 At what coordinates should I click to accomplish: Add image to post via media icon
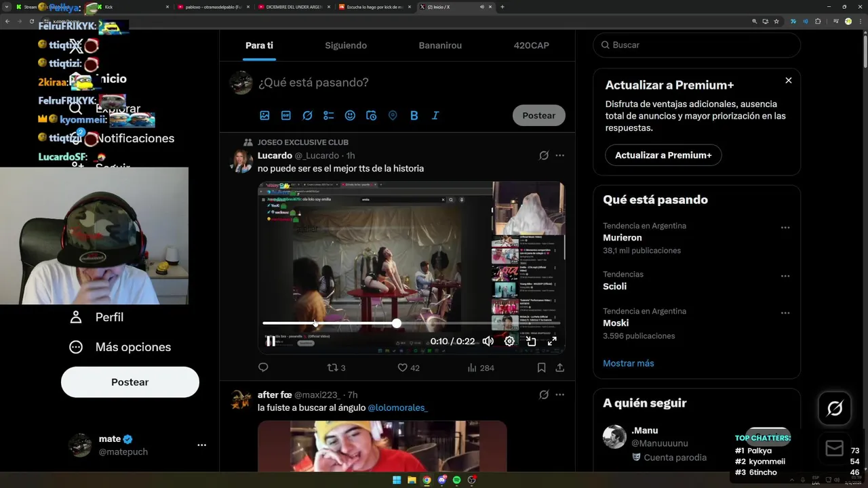(264, 116)
